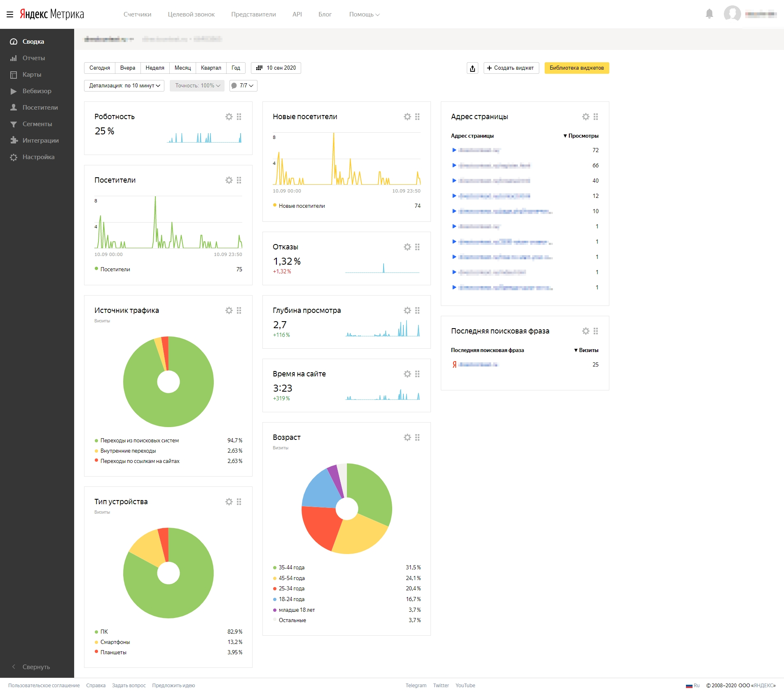Image resolution: width=784 pixels, height=693 pixels.
Task: Click gear icon on Адрес страницы widget
Action: (586, 117)
